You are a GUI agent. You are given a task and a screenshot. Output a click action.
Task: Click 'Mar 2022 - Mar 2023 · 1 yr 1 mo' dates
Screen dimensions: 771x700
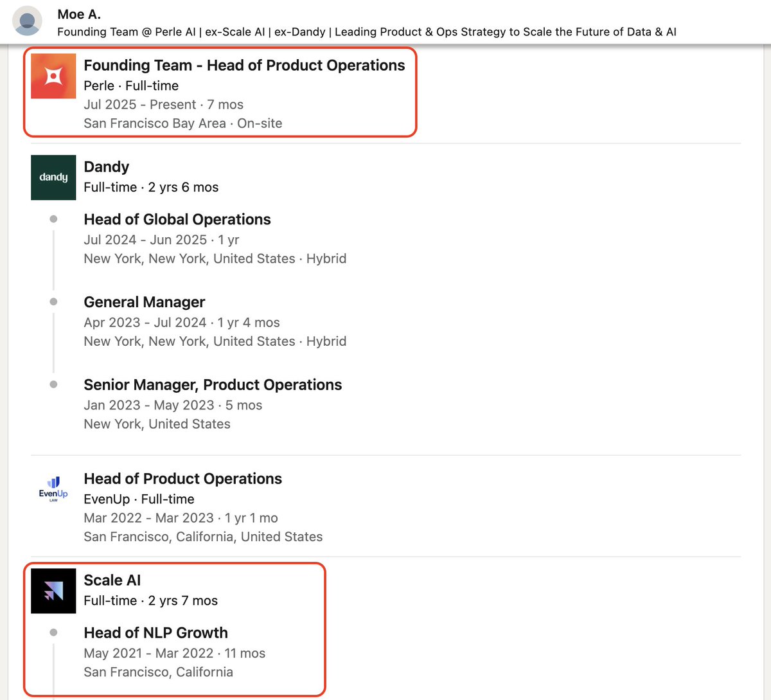(181, 518)
